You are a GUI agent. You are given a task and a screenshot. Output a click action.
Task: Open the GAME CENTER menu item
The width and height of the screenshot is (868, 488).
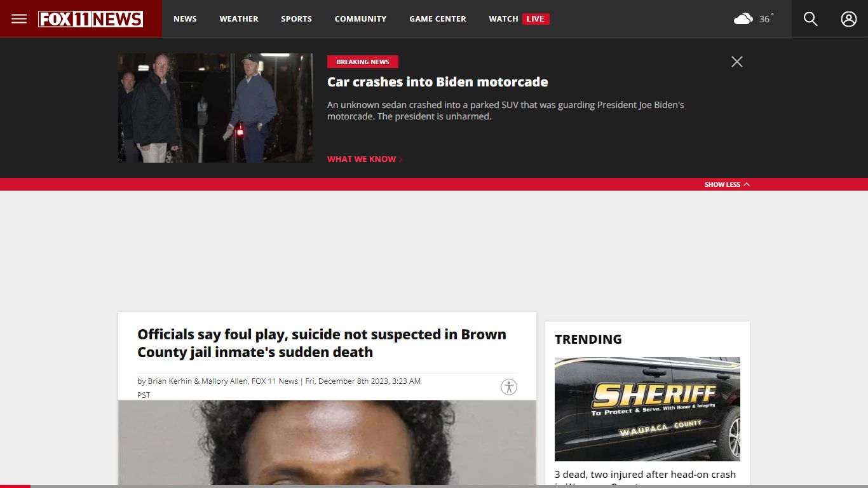[x=438, y=18]
